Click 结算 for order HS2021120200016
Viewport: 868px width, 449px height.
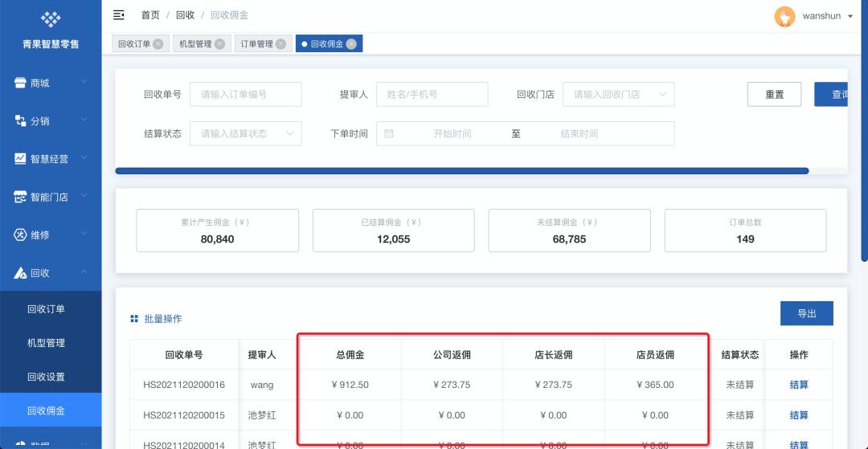click(798, 385)
